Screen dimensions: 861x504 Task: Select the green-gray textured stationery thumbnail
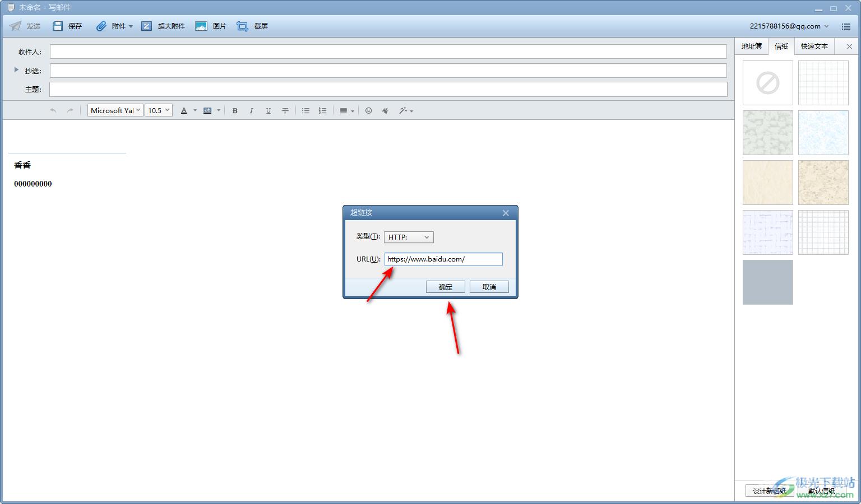tap(768, 133)
